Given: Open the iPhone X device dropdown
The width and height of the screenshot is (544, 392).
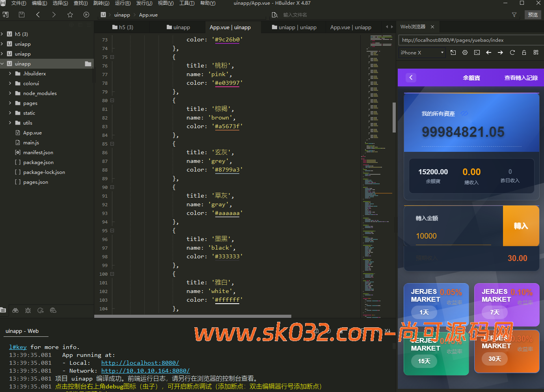Looking at the screenshot, I should click(x=422, y=52).
